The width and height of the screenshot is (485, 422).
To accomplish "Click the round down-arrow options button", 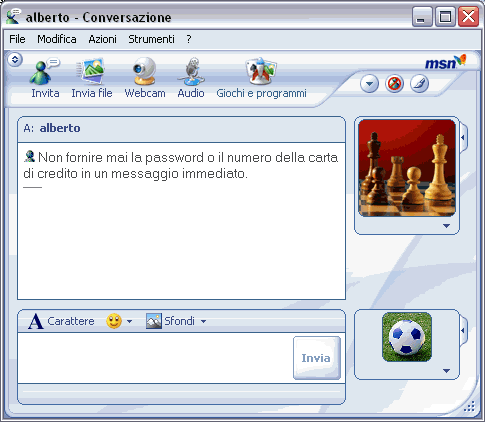I will (369, 83).
